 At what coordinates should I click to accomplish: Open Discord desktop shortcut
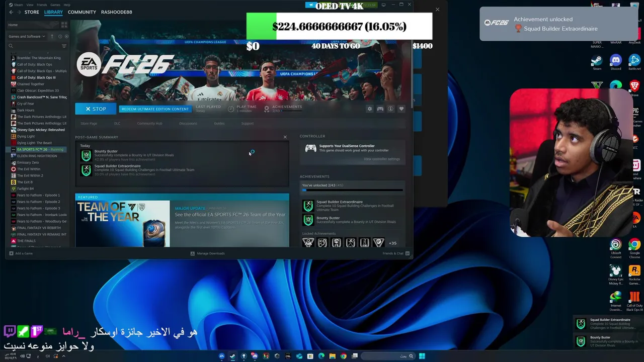[616, 62]
